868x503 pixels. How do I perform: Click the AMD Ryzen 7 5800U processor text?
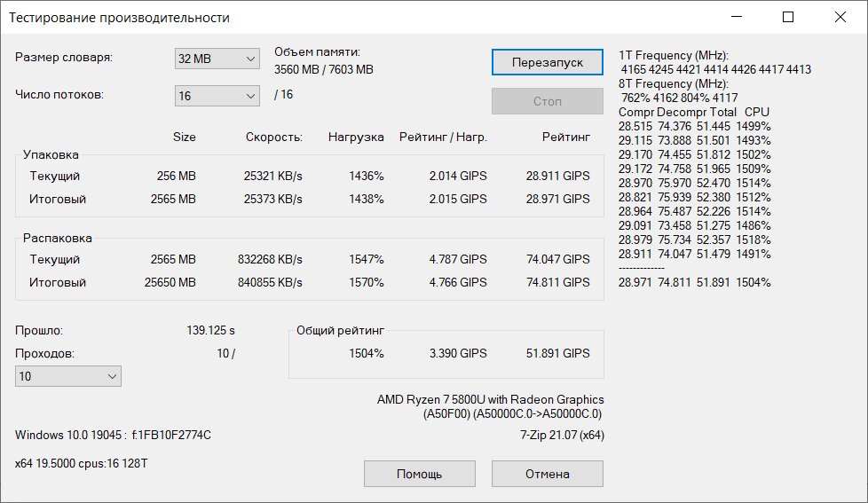[491, 399]
